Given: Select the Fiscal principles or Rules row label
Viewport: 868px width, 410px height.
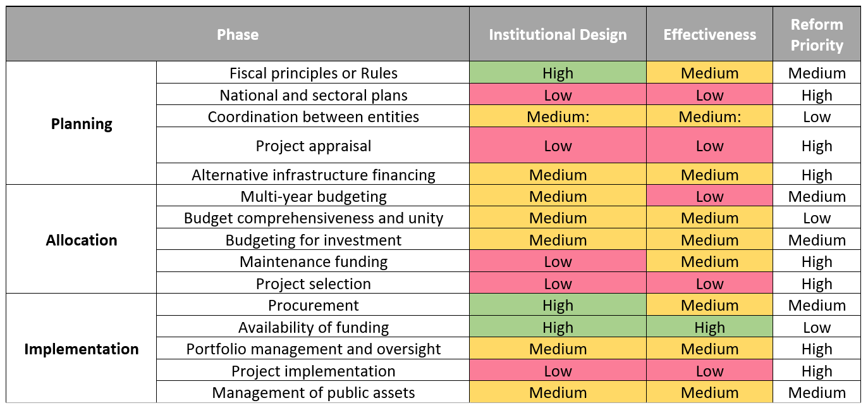Looking at the screenshot, I should (314, 73).
